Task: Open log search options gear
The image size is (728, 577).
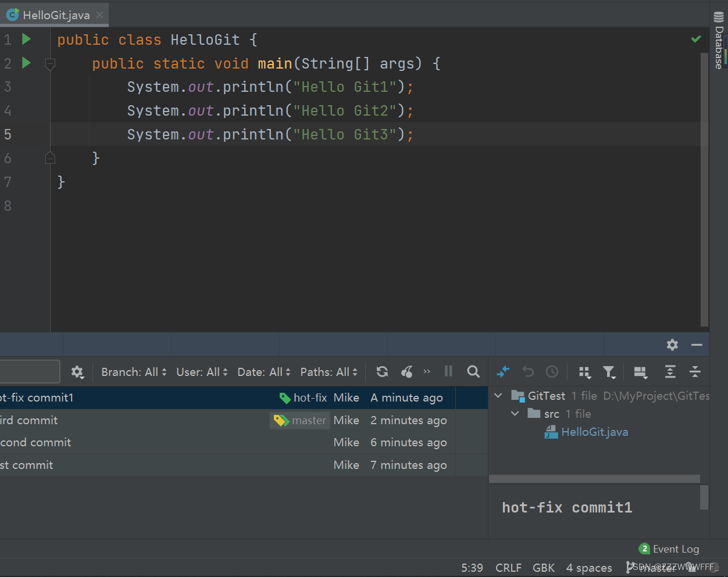Action: [77, 372]
